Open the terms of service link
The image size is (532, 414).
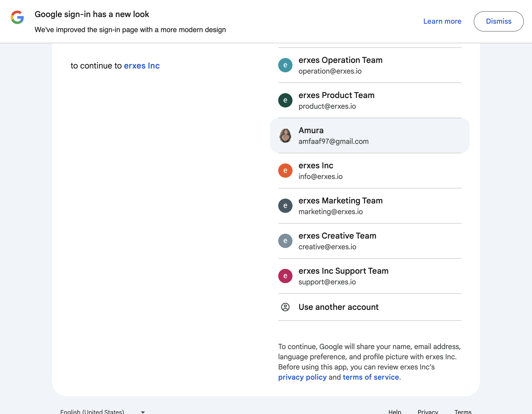[371, 377]
